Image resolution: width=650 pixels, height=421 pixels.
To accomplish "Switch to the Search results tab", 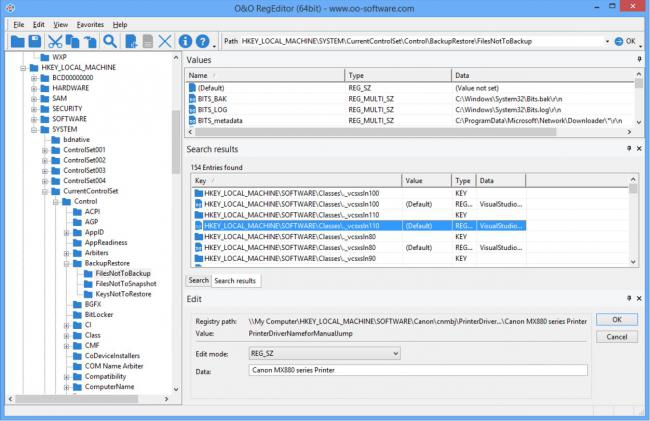I will pyautogui.click(x=235, y=281).
